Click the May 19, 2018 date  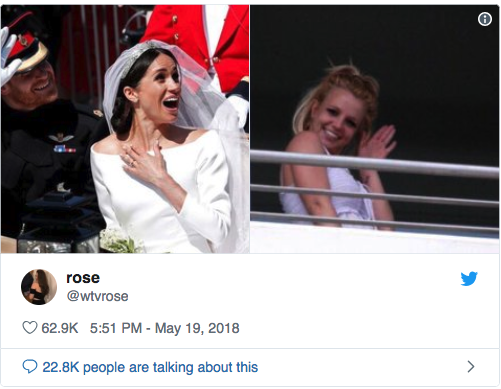point(197,328)
